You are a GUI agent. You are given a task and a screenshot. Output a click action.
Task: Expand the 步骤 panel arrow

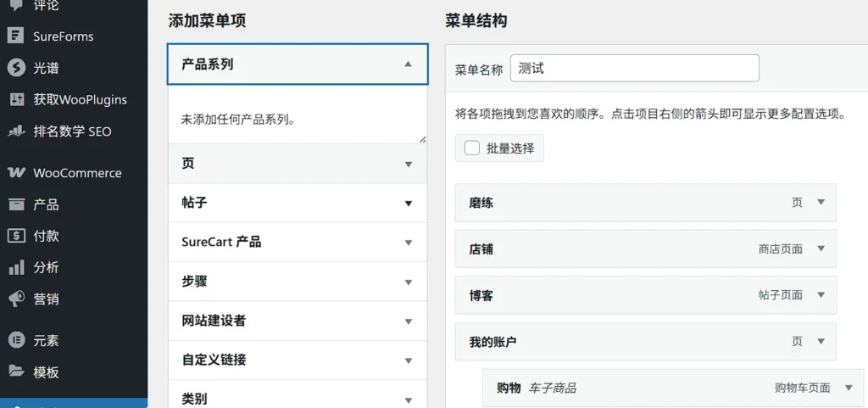click(409, 282)
